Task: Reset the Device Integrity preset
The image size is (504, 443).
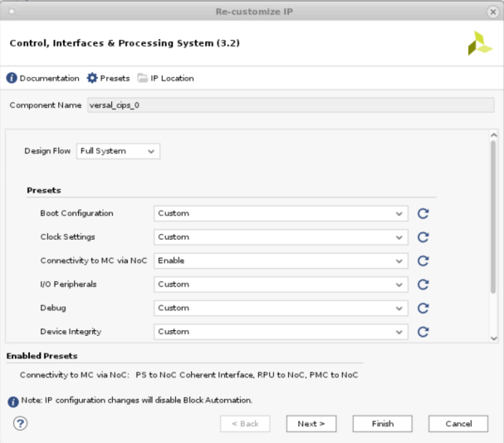Action: (x=423, y=332)
